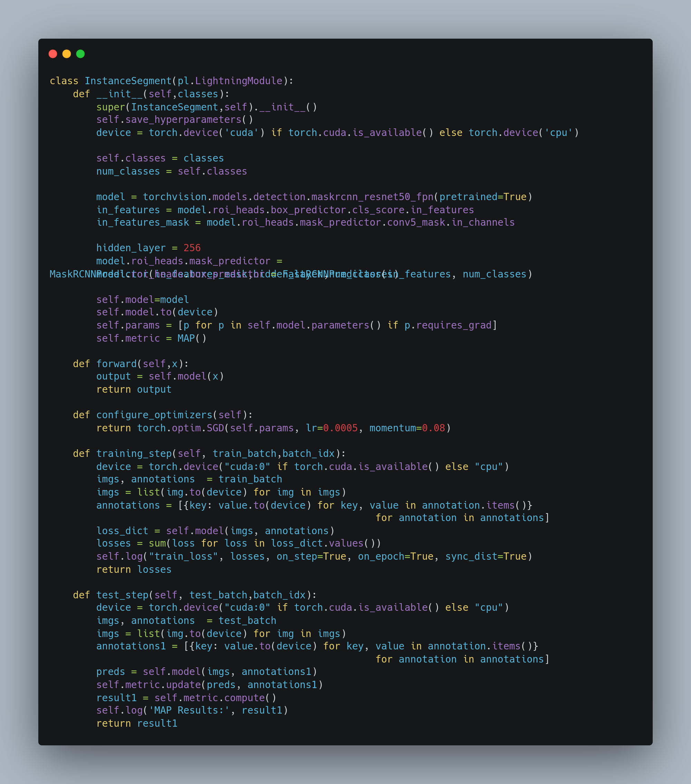
Task: Click 'self.model=model' line
Action: tap(143, 300)
